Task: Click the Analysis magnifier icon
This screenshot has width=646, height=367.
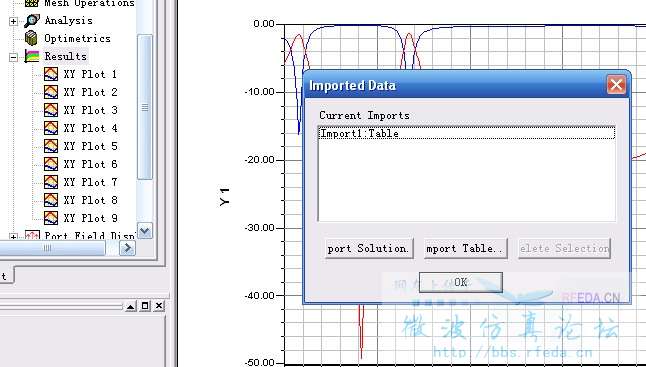Action: point(32,21)
